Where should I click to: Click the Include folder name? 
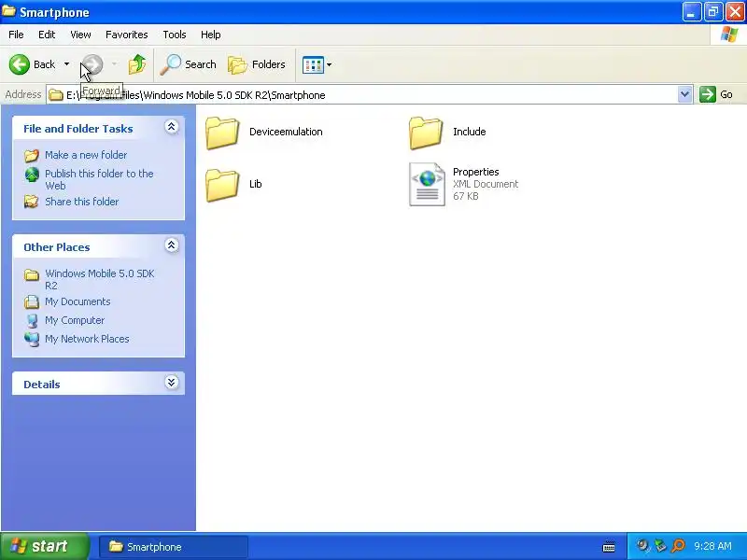(x=470, y=132)
